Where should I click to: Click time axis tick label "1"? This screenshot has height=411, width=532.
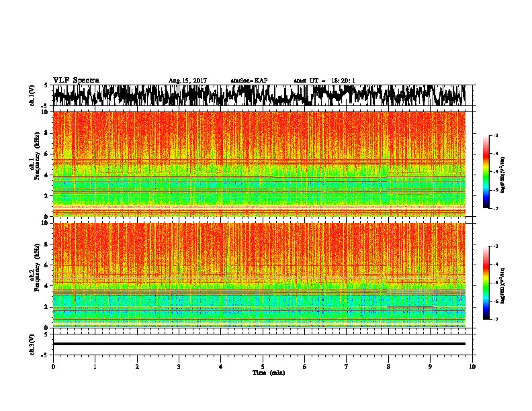tap(95, 367)
